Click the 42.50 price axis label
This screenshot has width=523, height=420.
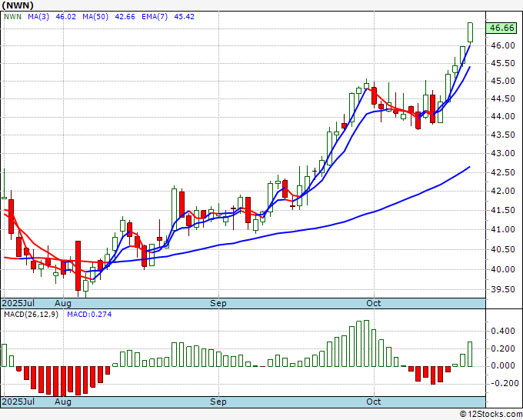(x=503, y=172)
